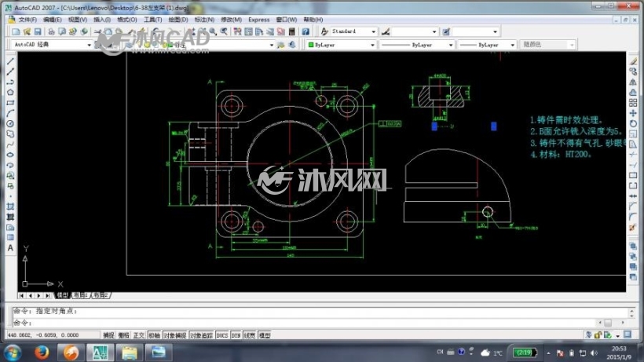Viewport: 644px width, 362px height.
Task: Toggle 对象追踪 object snap tracking
Action: (x=201, y=335)
